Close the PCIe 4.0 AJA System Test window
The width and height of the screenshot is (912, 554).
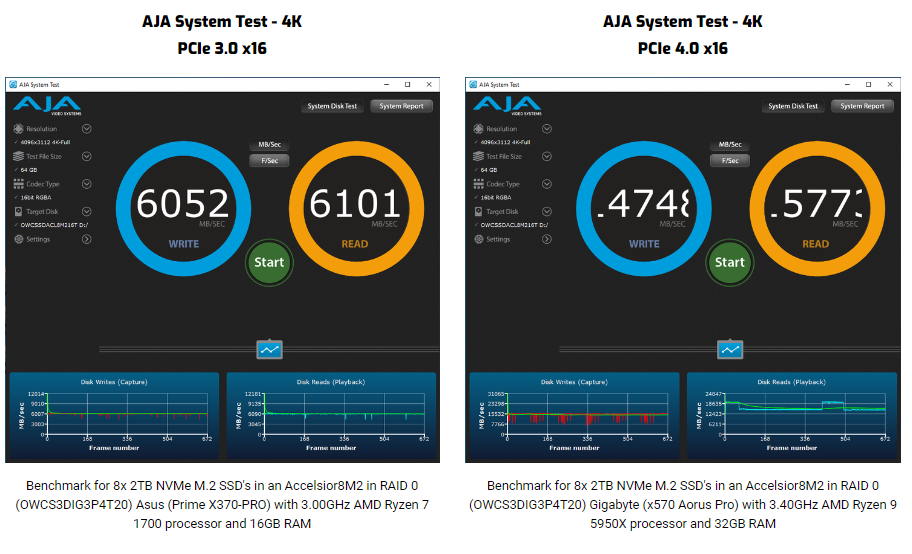pyautogui.click(x=890, y=84)
